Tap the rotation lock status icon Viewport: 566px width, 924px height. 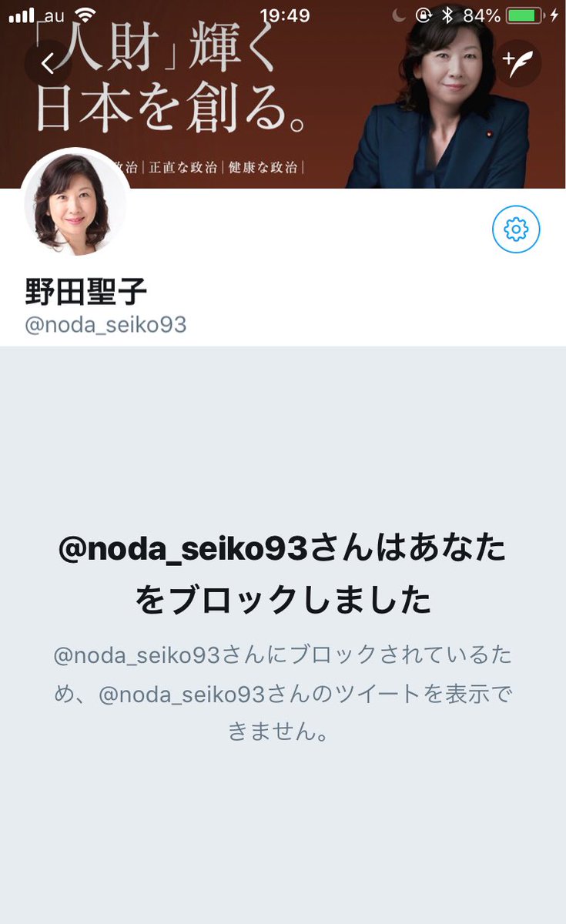tap(424, 15)
